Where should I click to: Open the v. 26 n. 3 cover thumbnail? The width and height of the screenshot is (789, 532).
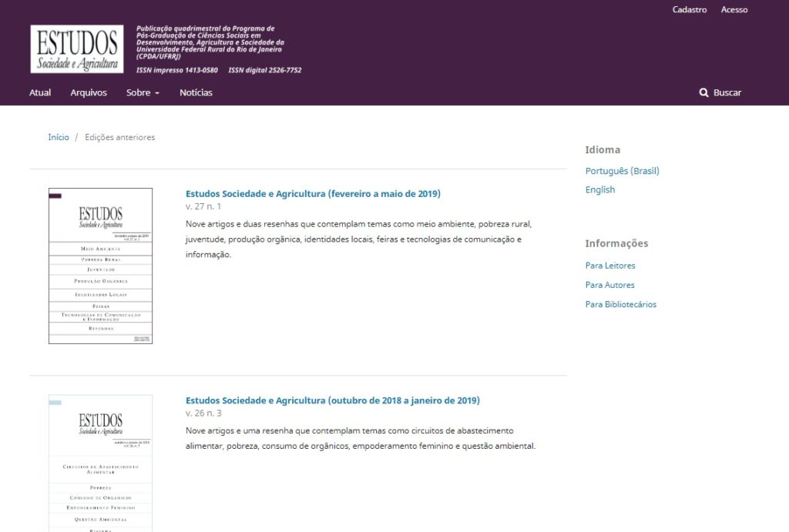pyautogui.click(x=100, y=462)
